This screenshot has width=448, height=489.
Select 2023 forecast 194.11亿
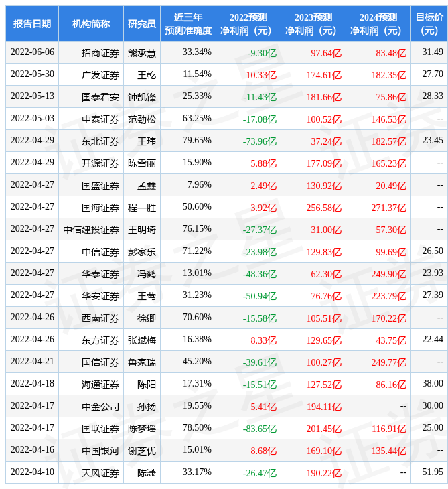tap(324, 407)
